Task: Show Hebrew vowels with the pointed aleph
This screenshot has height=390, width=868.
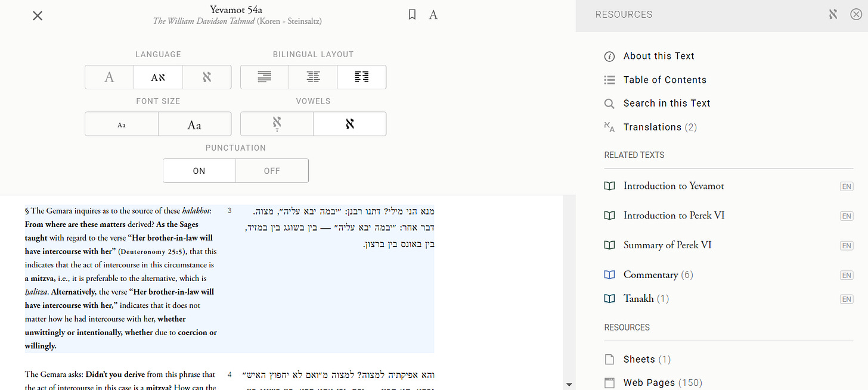Action: 277,124
